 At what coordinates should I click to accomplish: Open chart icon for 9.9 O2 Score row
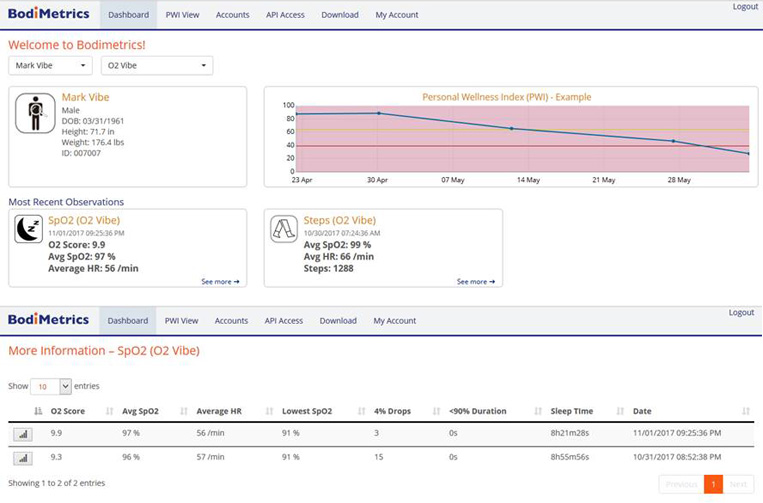[23, 434]
